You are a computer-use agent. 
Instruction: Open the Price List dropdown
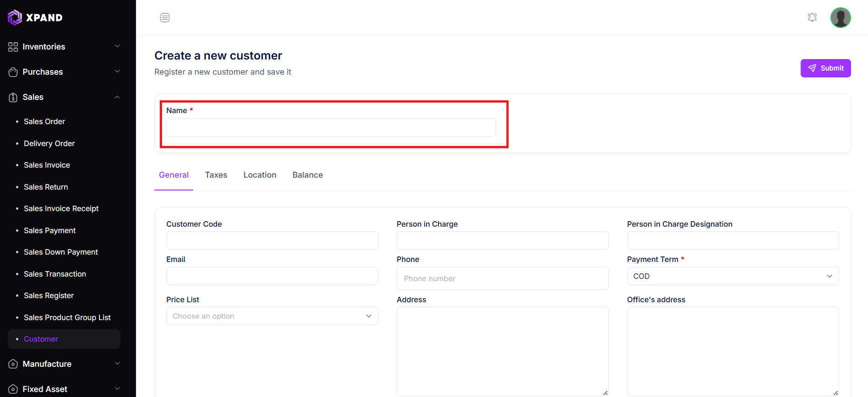click(272, 316)
